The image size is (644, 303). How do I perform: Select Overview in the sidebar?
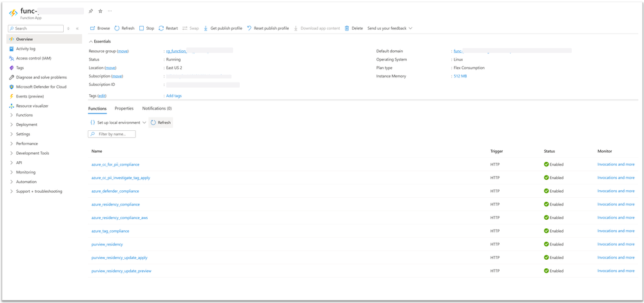pos(44,39)
